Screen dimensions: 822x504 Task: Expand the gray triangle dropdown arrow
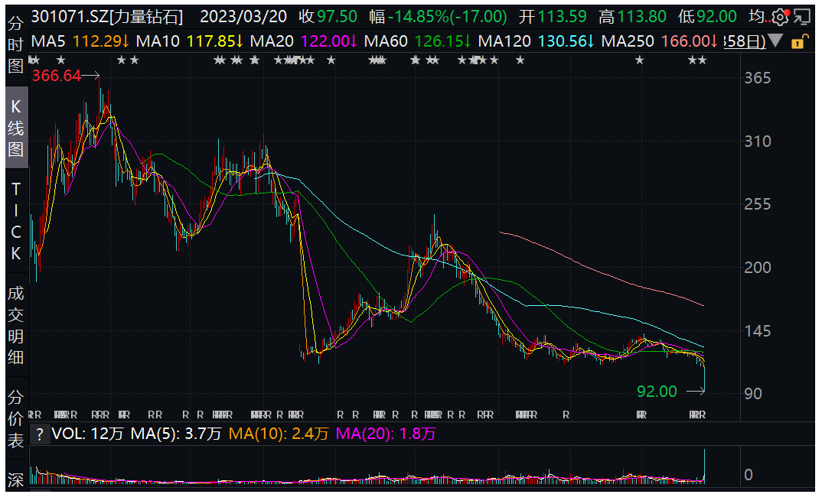775,41
